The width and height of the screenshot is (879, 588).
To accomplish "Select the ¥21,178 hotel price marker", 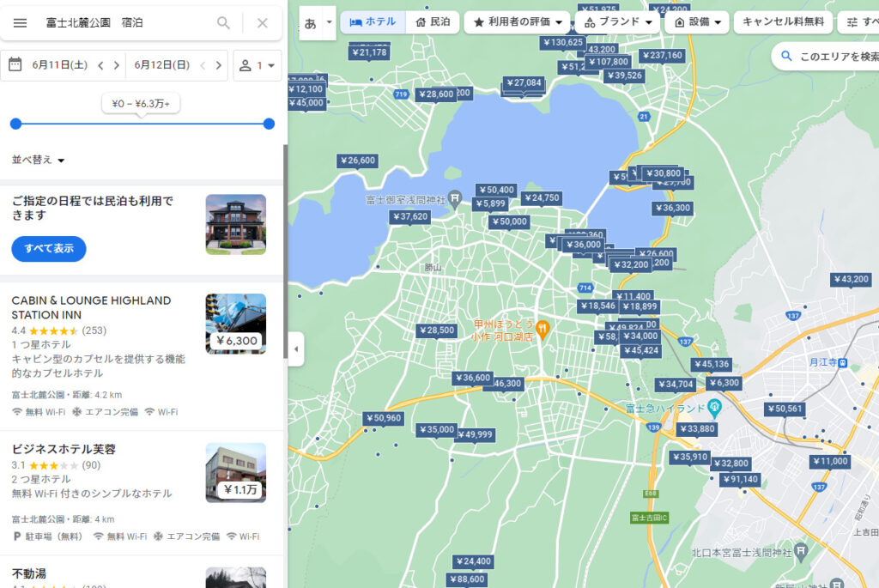I will click(x=369, y=52).
